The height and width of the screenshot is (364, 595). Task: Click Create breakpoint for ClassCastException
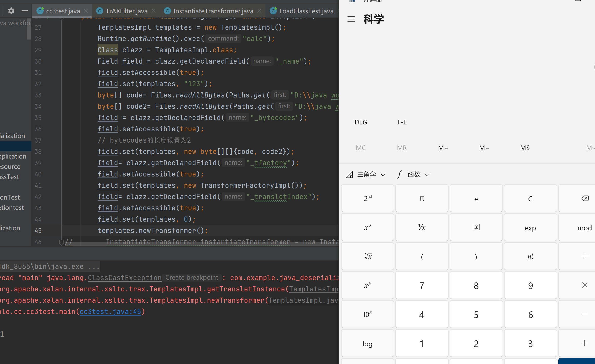tap(192, 278)
